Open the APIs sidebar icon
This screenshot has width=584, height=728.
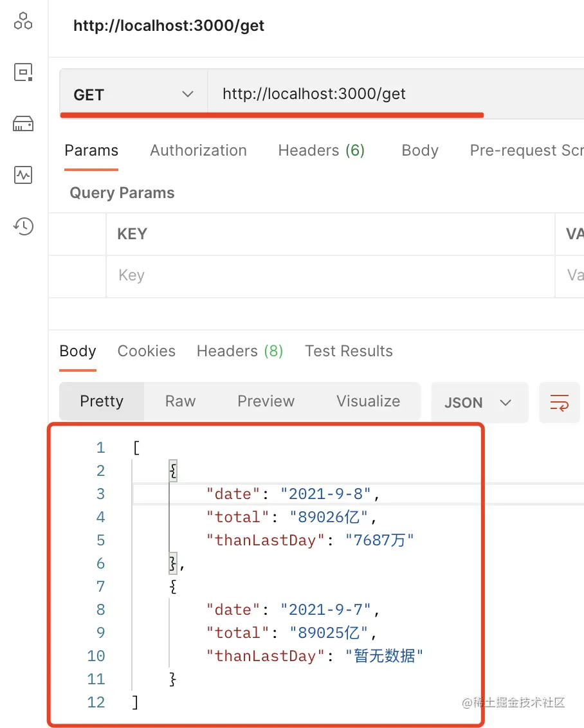click(x=23, y=21)
